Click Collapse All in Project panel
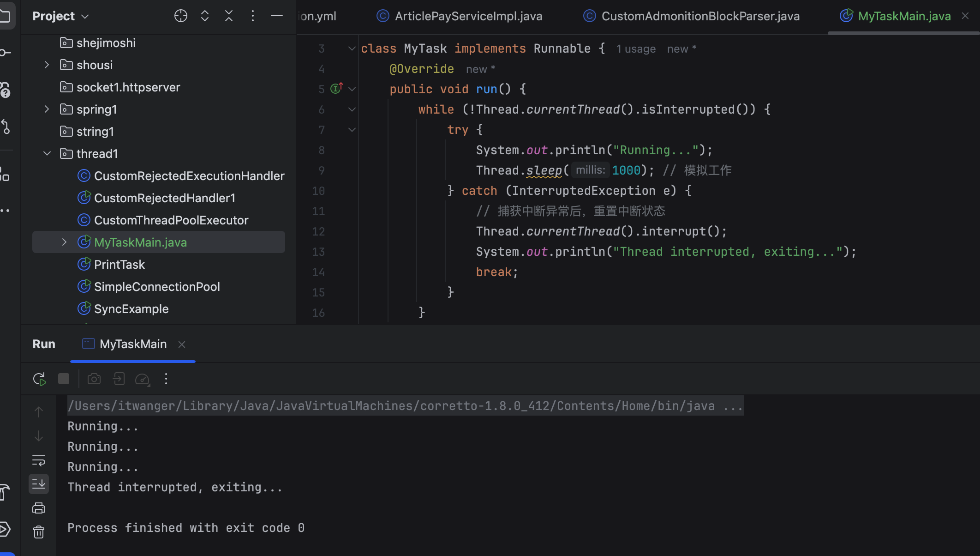This screenshot has height=556, width=980. point(229,16)
